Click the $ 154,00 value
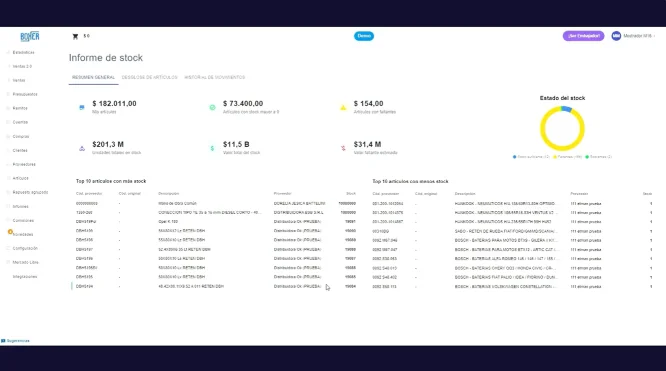Screen dimensions: 666x371 [x=369, y=104]
